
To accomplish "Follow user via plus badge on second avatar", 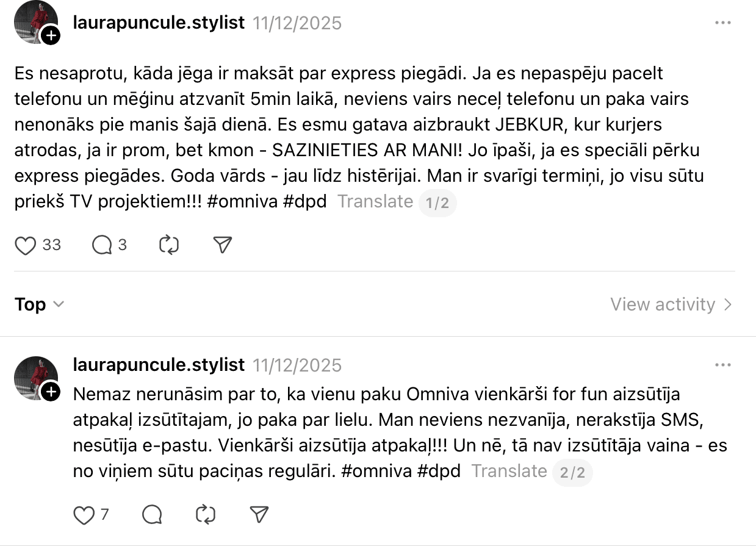I will [x=51, y=392].
